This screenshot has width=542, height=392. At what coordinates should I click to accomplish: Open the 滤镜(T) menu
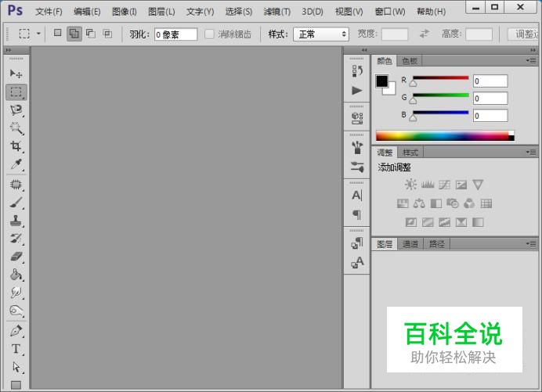click(277, 12)
